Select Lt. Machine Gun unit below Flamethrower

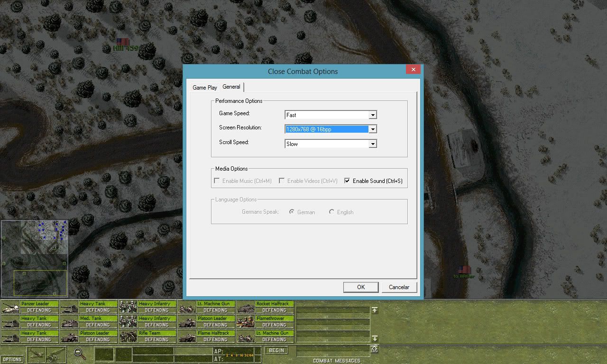click(x=265, y=337)
